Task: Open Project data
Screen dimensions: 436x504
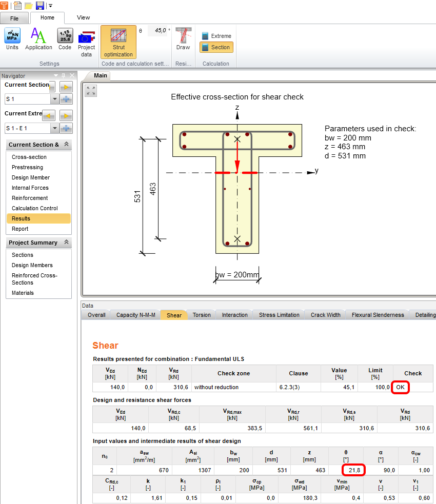Action: pos(86,38)
